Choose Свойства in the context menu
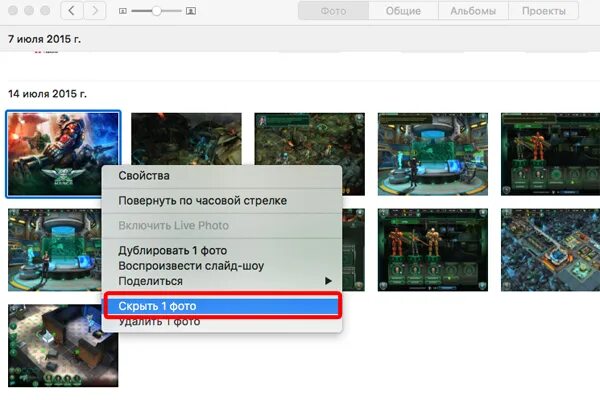The image size is (600, 400). pyautogui.click(x=222, y=176)
